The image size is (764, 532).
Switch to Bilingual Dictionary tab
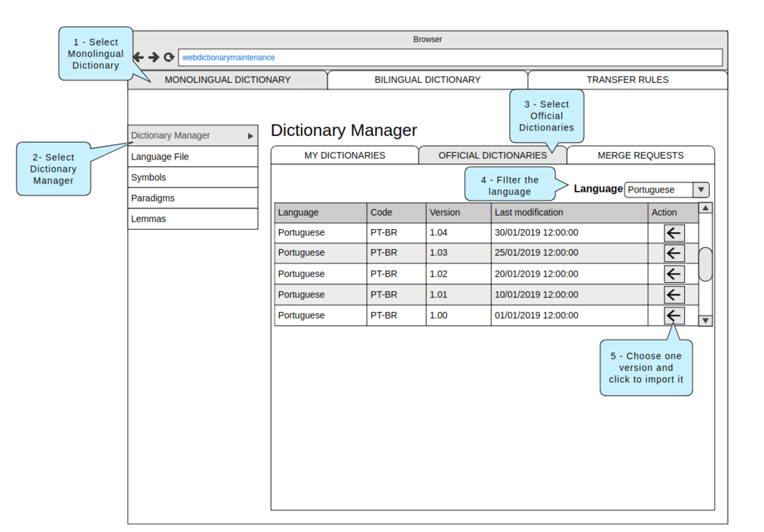coord(428,80)
